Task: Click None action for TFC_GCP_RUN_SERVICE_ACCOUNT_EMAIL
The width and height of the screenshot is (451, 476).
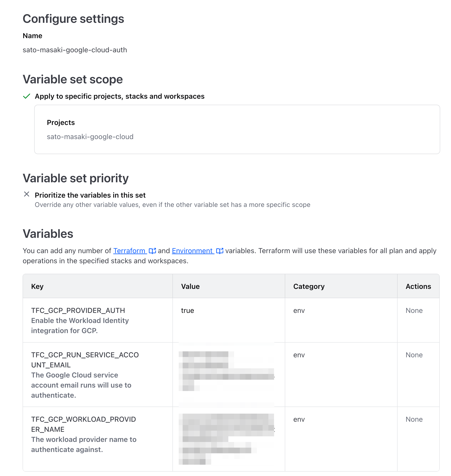Action: tap(414, 355)
